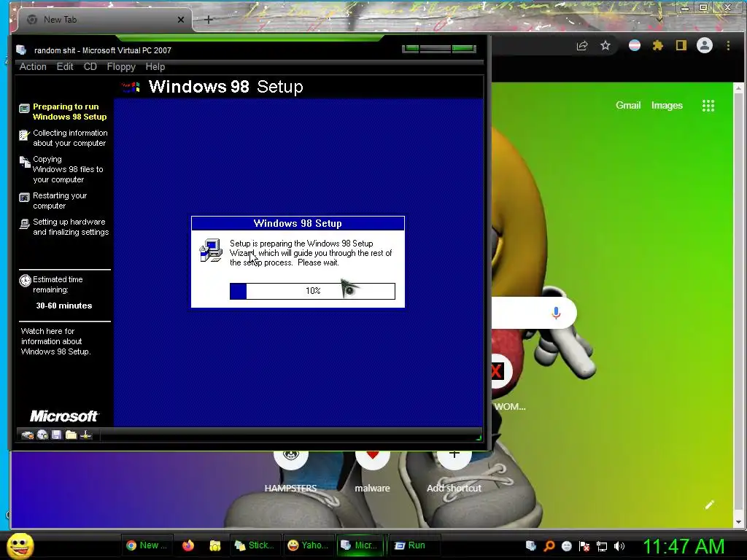Switch to Stick... taskbar button
The width and height of the screenshot is (747, 560).
255,545
